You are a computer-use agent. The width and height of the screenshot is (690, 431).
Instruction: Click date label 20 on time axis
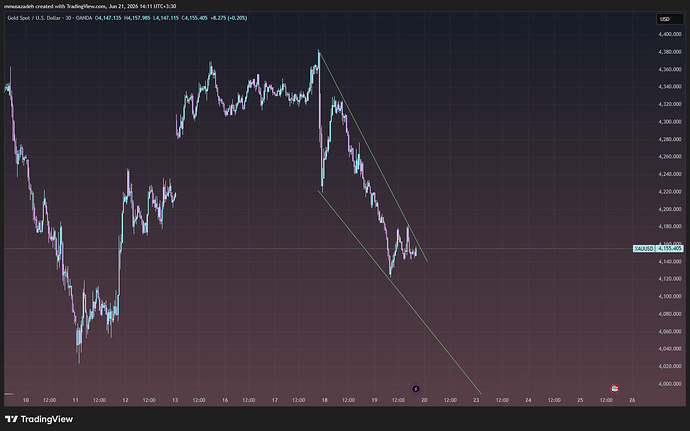(424, 400)
